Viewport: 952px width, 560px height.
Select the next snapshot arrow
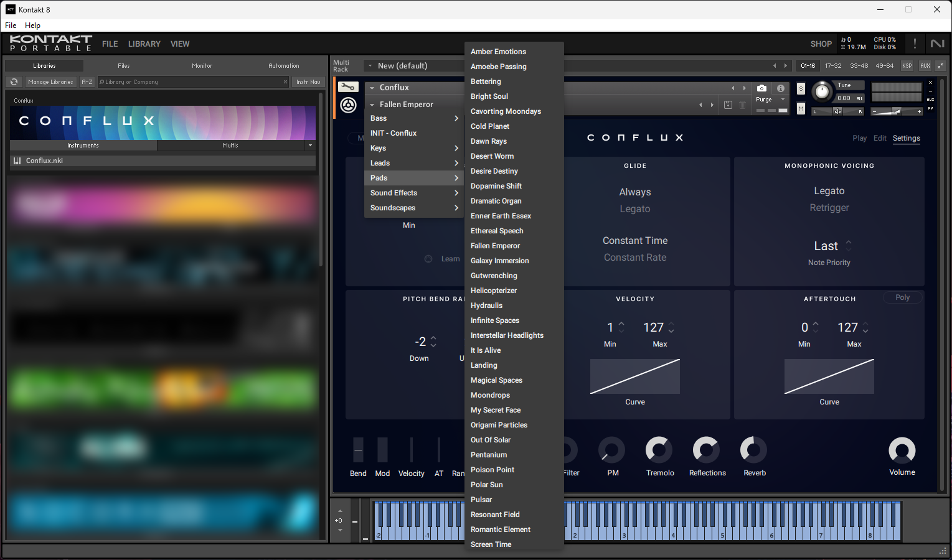pyautogui.click(x=712, y=105)
